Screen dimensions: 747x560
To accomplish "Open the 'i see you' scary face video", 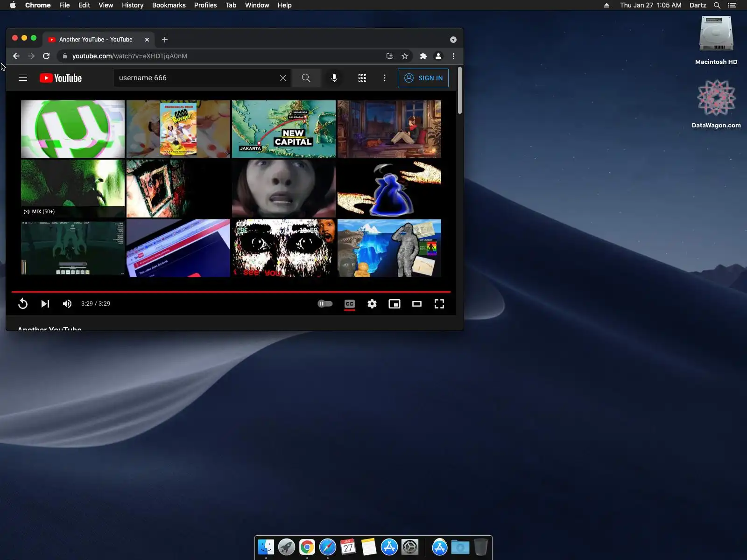I will tap(284, 248).
